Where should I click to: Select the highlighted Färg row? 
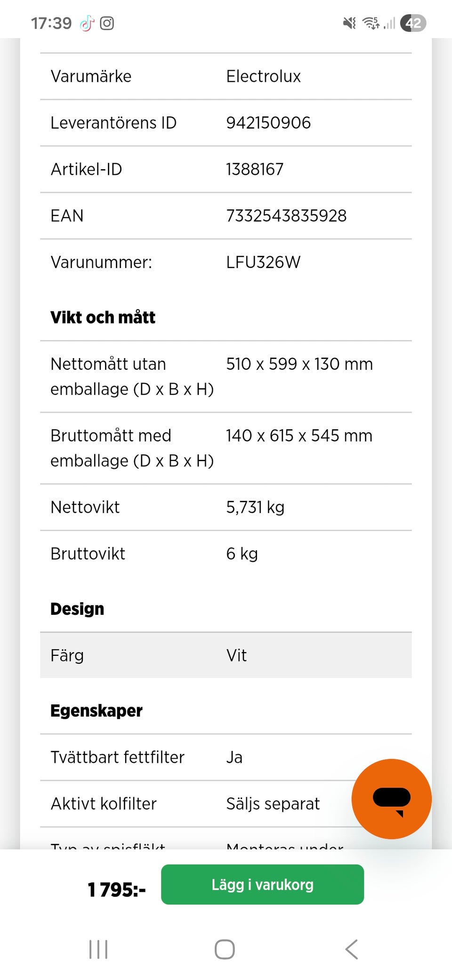[x=226, y=655]
